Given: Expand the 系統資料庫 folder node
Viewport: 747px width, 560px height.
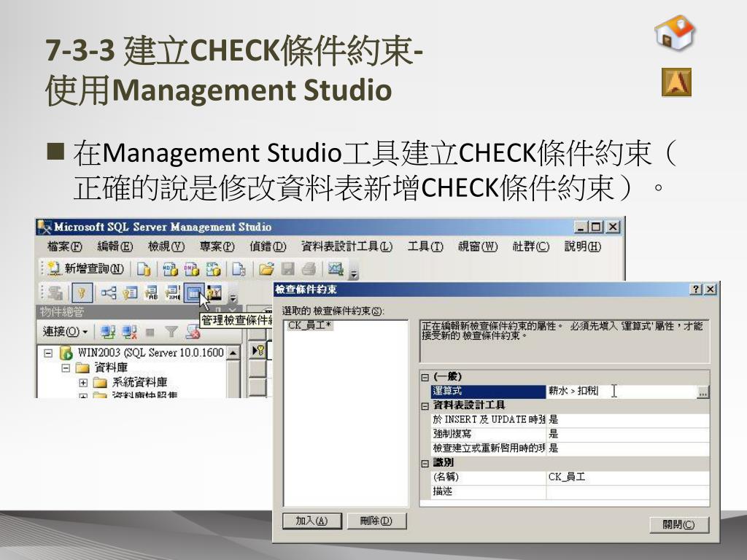Looking at the screenshot, I should 83,382.
